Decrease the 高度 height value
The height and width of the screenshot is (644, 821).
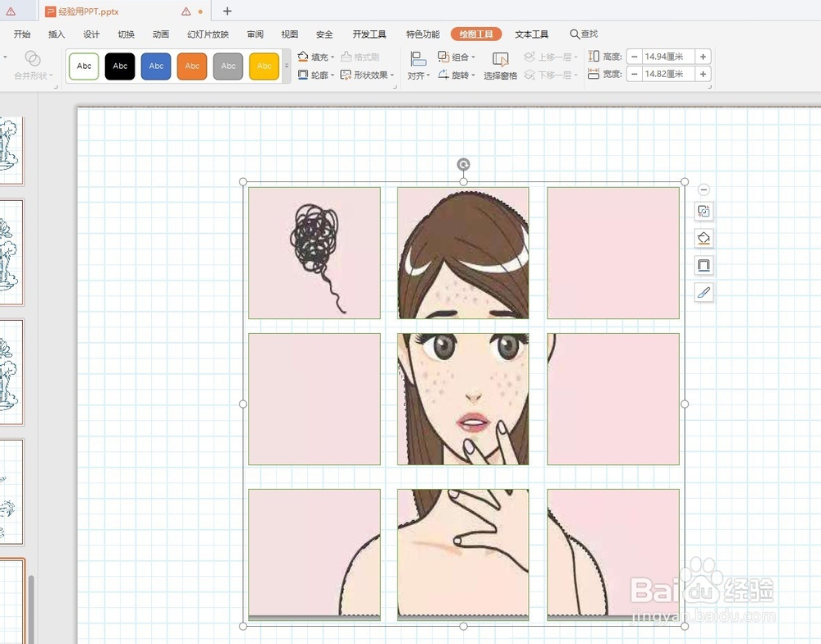click(x=635, y=57)
